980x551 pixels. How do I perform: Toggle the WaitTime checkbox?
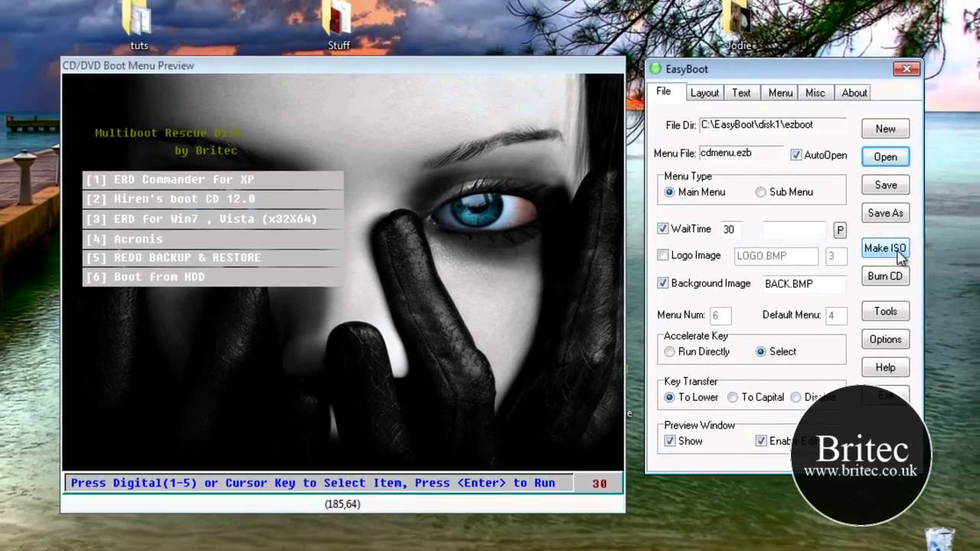point(663,229)
